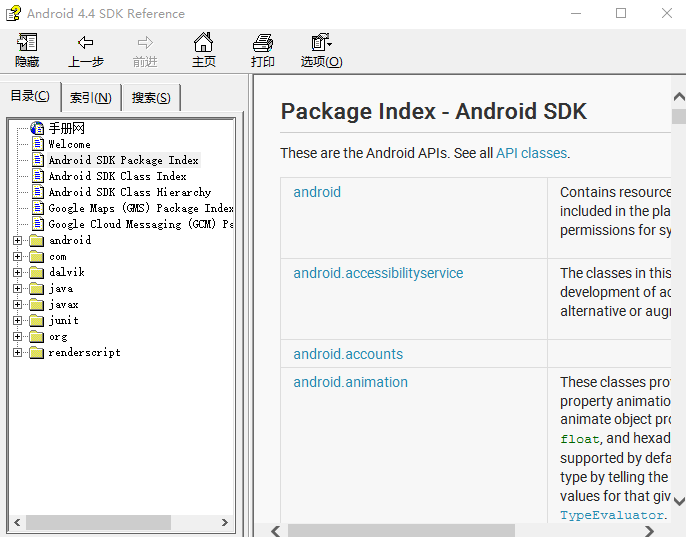Screen dimensions: 686x537
Task: Click the content pane scroll-down arrow
Action: coord(678,502)
